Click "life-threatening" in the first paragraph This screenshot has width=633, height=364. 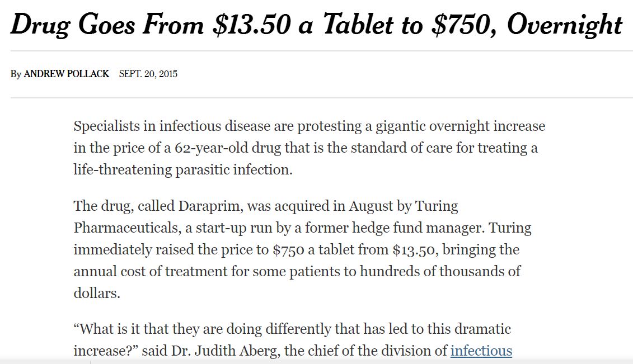(123, 170)
